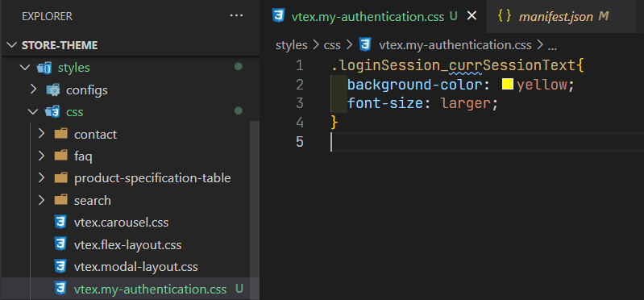
Task: Expand the product-specification-table folder chevron
Action: [41, 178]
